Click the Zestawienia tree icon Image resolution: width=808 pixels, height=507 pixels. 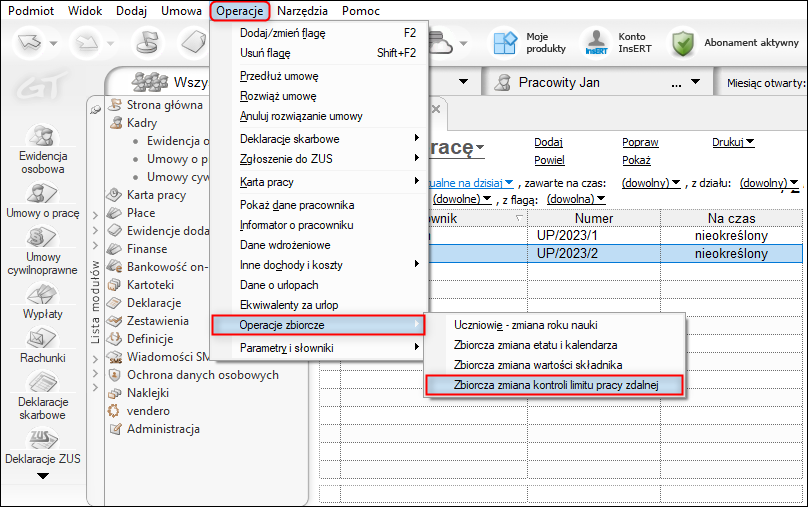tap(114, 321)
